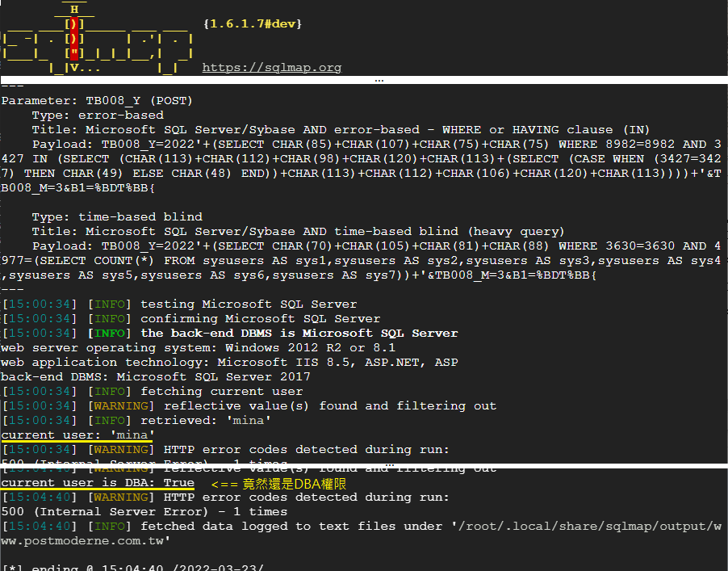Click the 'ww.postmoderne.com.tw' output path text

pyautogui.click(x=86, y=541)
